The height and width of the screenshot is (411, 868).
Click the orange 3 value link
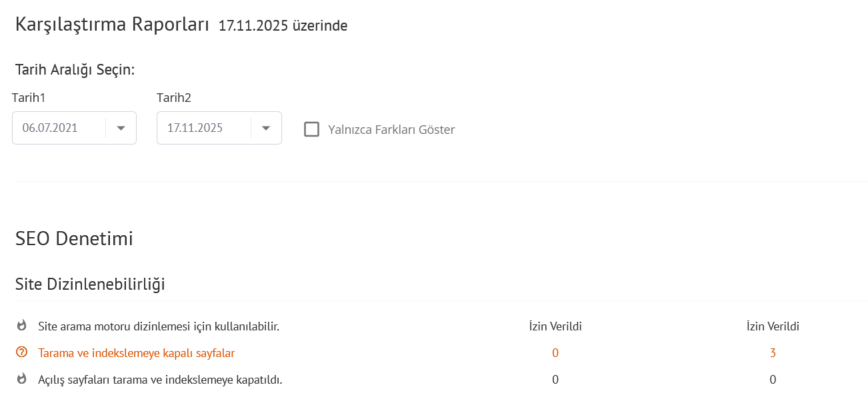773,352
